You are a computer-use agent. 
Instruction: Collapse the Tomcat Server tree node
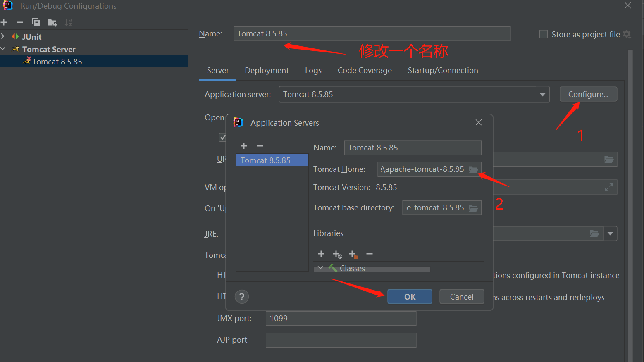3,49
